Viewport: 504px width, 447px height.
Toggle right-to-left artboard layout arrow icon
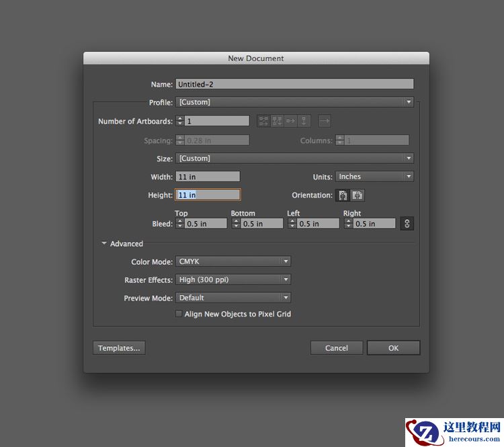pos(325,121)
